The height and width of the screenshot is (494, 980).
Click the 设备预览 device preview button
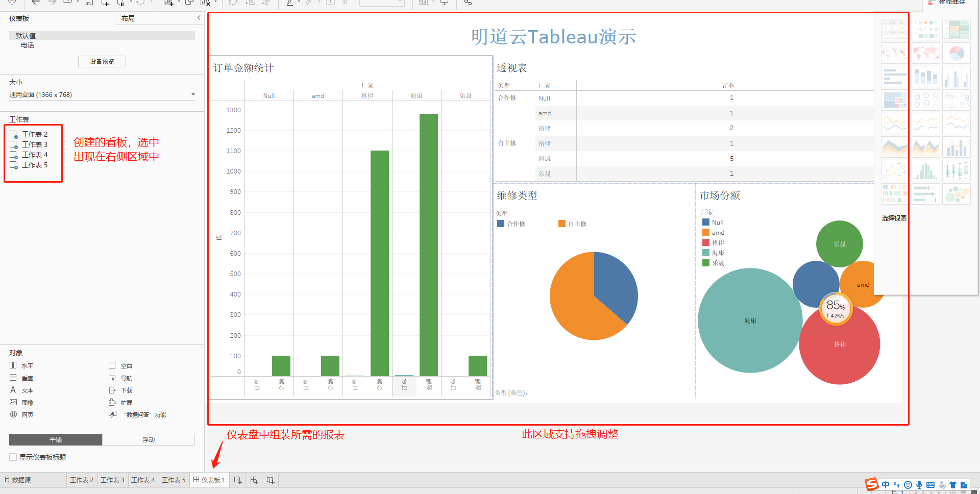(x=102, y=62)
